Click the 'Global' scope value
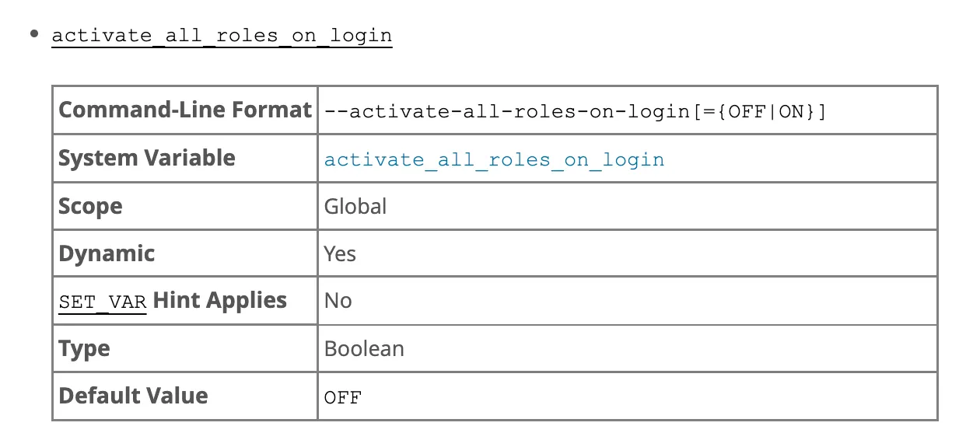The height and width of the screenshot is (440, 980). pyautogui.click(x=355, y=206)
